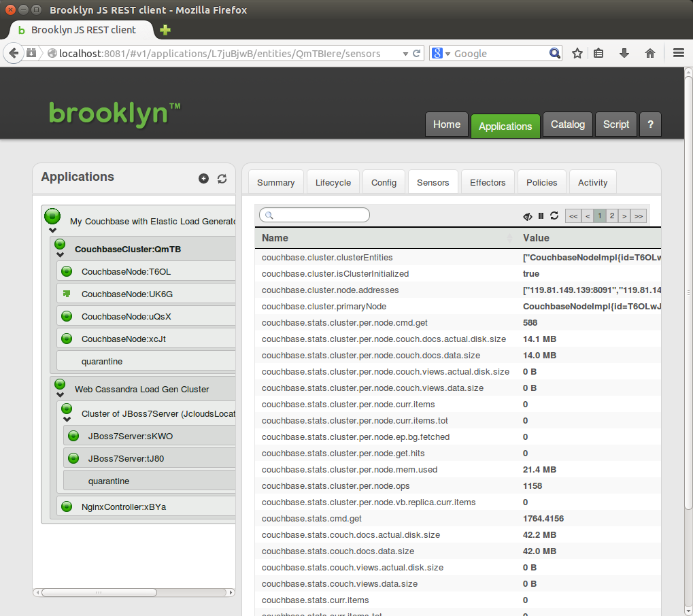Click the address bar URL
Screen dimensions: 693x616
click(220, 54)
